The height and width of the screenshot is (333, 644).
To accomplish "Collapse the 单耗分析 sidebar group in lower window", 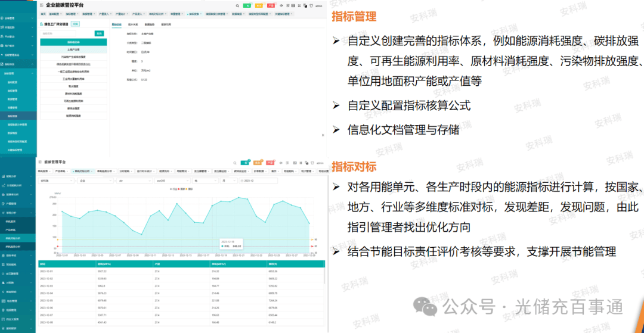I will [18, 213].
